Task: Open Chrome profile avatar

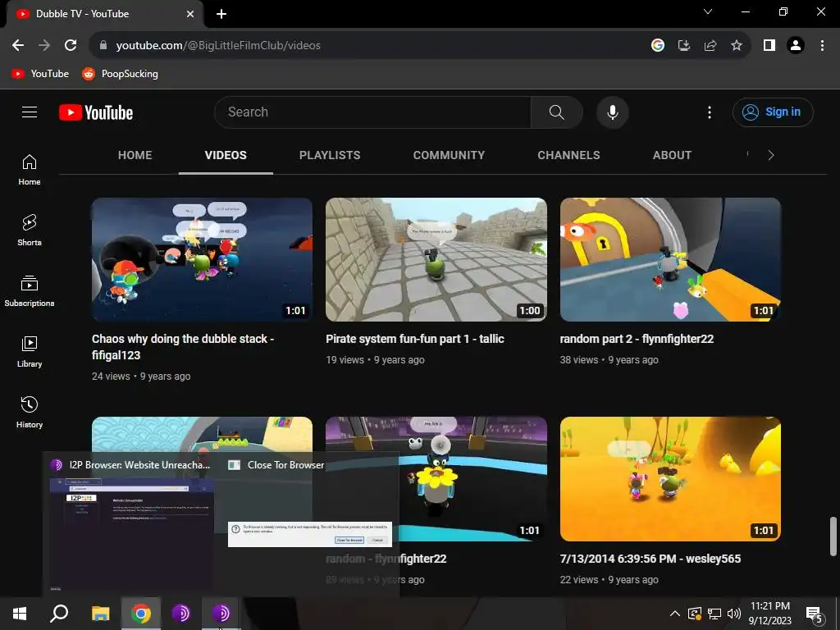Action: click(x=796, y=45)
